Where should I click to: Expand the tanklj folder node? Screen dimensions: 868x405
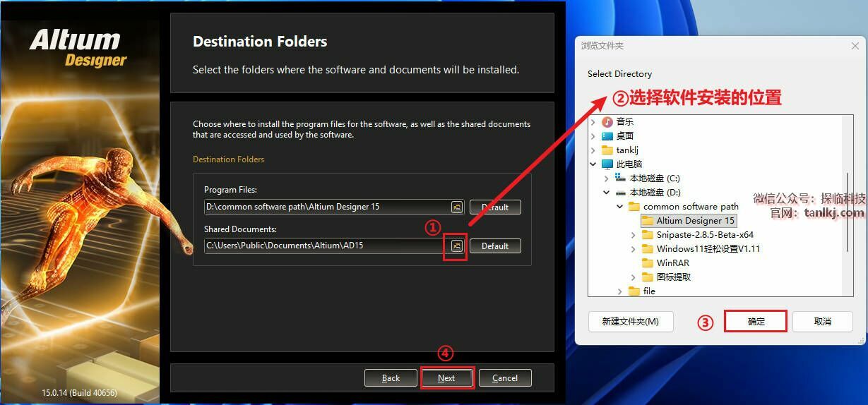click(593, 150)
